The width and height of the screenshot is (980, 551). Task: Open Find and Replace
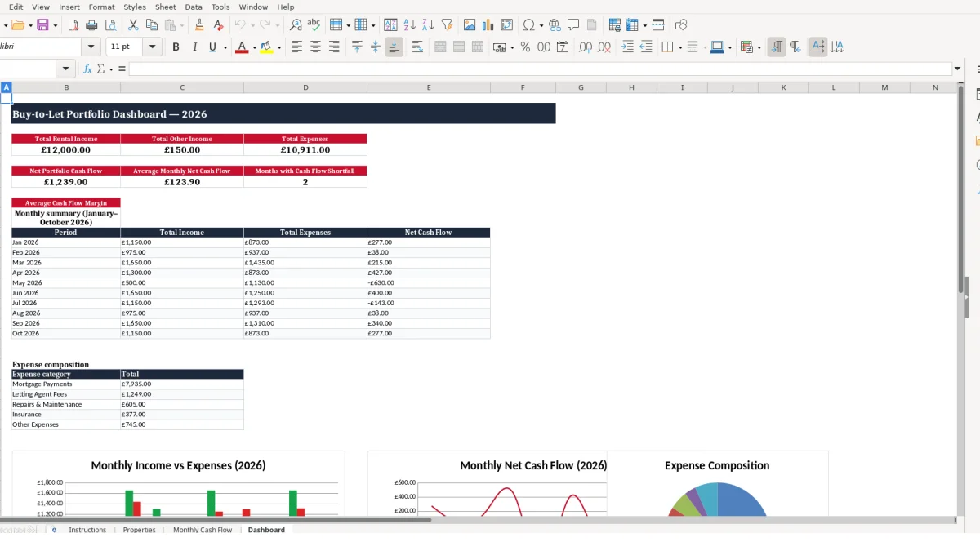pyautogui.click(x=296, y=25)
